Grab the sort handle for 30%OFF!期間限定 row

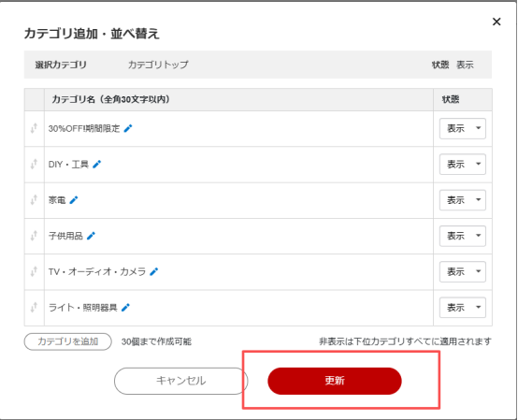click(x=34, y=128)
